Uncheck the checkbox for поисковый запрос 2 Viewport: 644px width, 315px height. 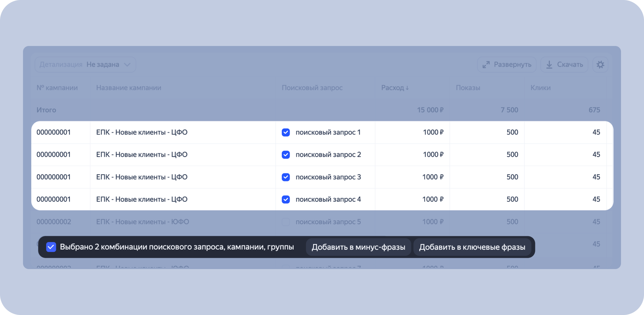point(286,155)
